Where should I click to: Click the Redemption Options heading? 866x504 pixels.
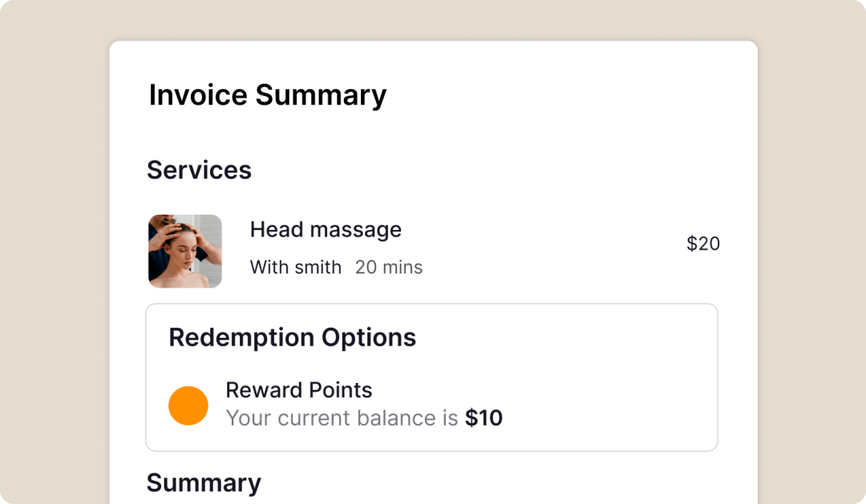pyautogui.click(x=292, y=337)
